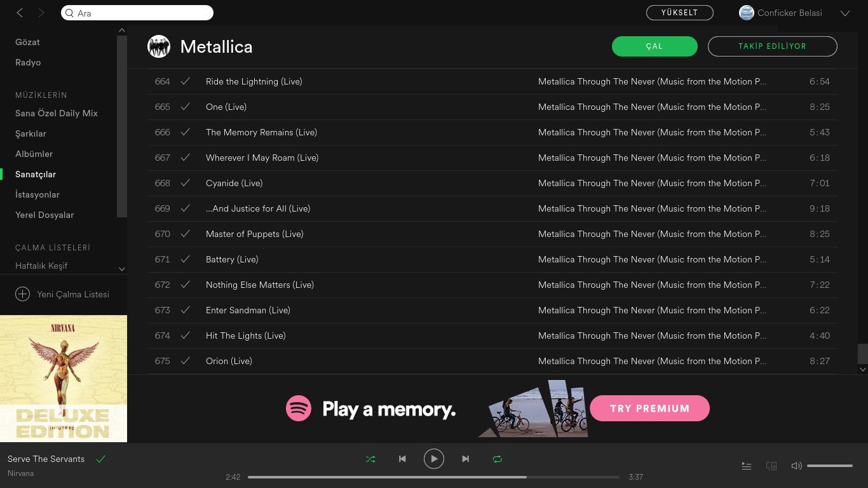The height and width of the screenshot is (488, 868).
Task: Mute the volume speaker icon
Action: pyautogui.click(x=796, y=466)
